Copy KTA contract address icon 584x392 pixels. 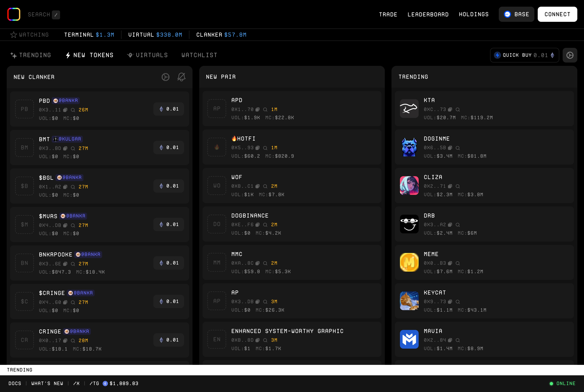450,109
